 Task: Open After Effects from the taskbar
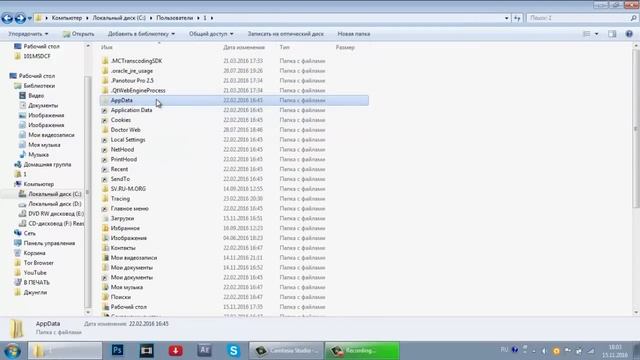[x=204, y=350]
